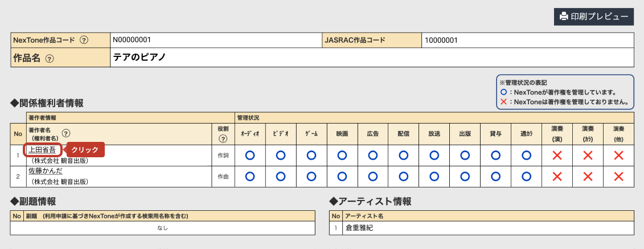Click the 印刷プレビュー print preview button
Screen dimensions: 644x249
[x=594, y=16]
